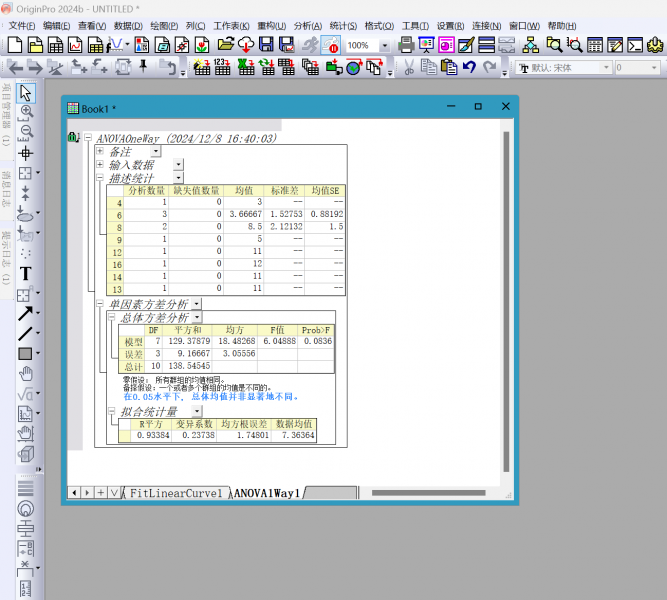Image resolution: width=667 pixels, height=600 pixels.
Task: Click the next sheet arrow button
Action: coord(88,493)
